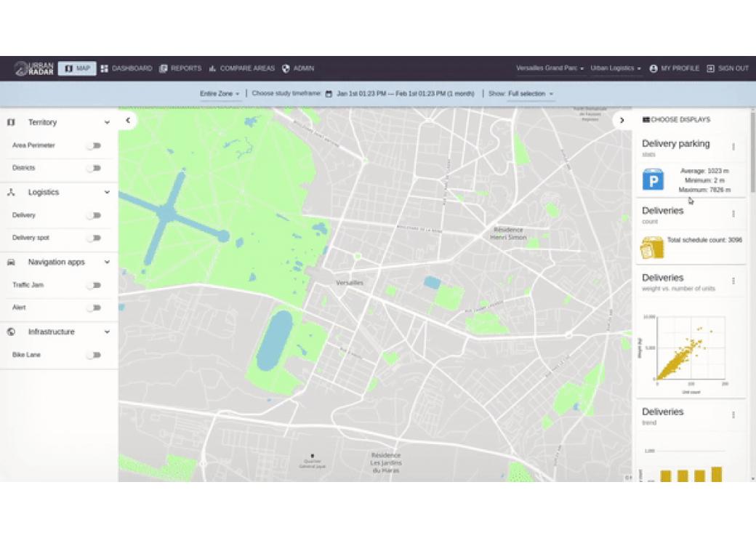Open Versailles Grand Parc territory dropdown
Screen dimensions: 756x538
pyautogui.click(x=550, y=68)
